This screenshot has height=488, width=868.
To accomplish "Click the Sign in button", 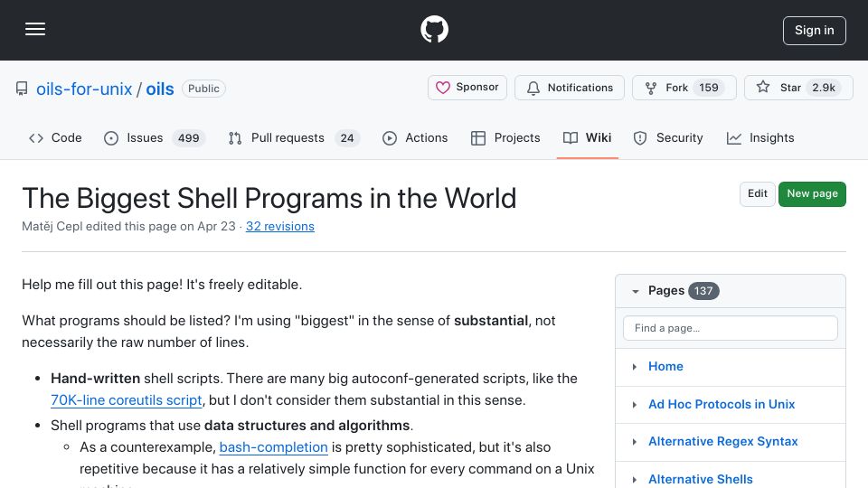I will [815, 31].
